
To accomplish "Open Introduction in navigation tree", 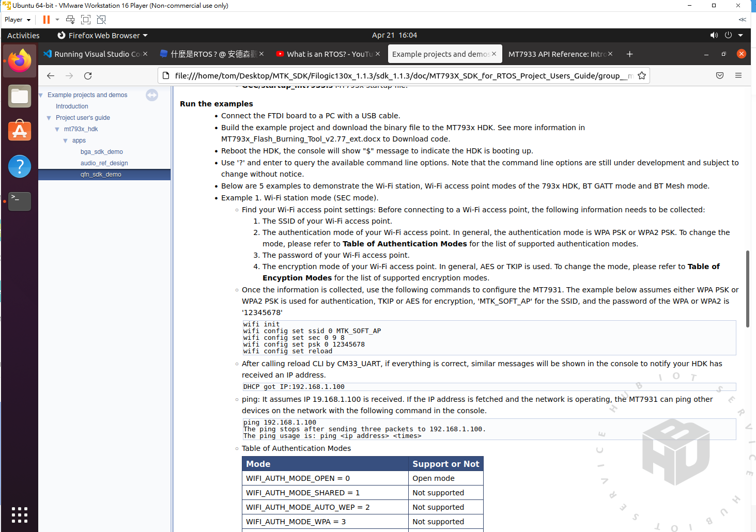I will 72,106.
